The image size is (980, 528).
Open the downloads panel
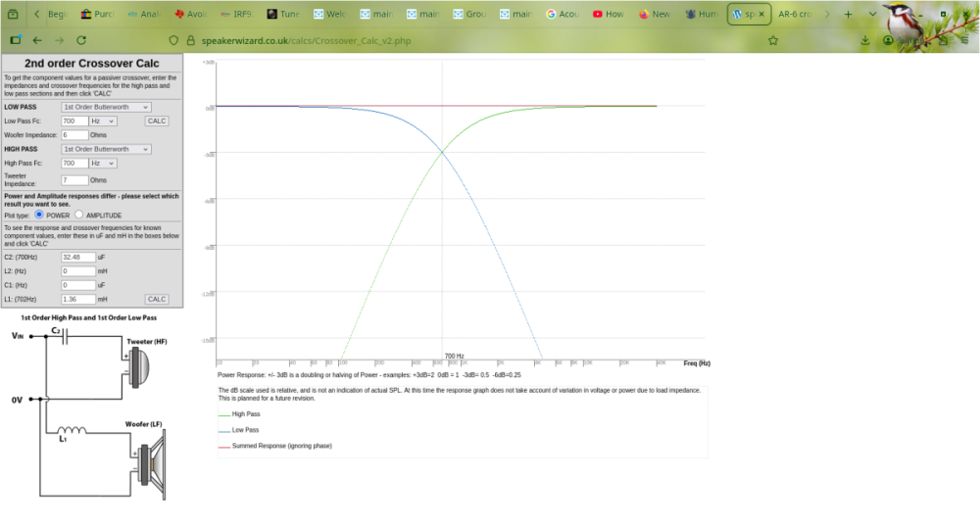(x=865, y=40)
